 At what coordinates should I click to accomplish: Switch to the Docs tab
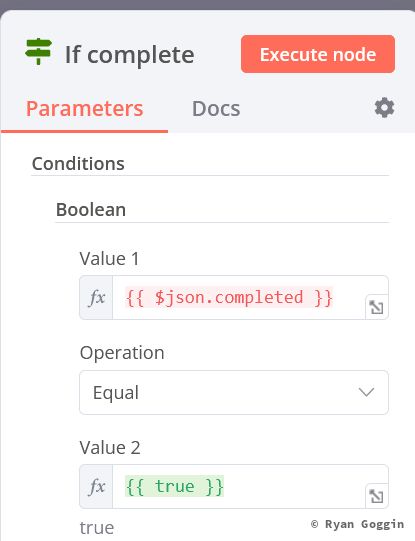tap(216, 109)
